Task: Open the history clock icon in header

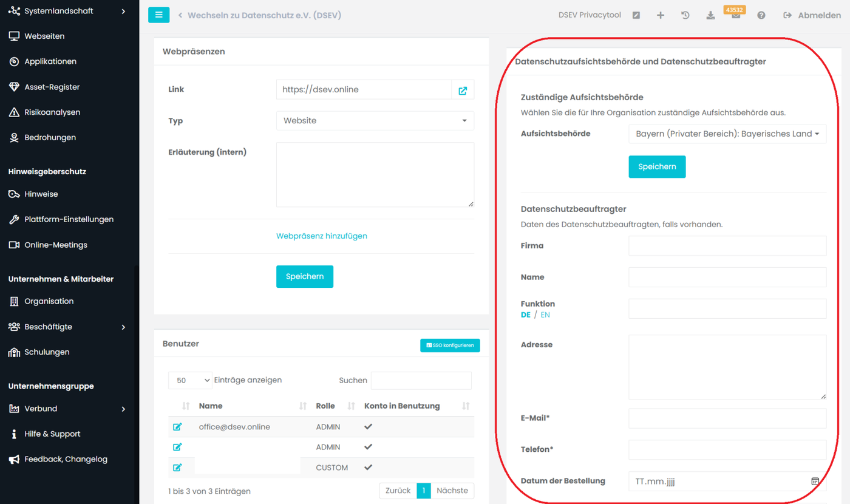Action: click(685, 15)
